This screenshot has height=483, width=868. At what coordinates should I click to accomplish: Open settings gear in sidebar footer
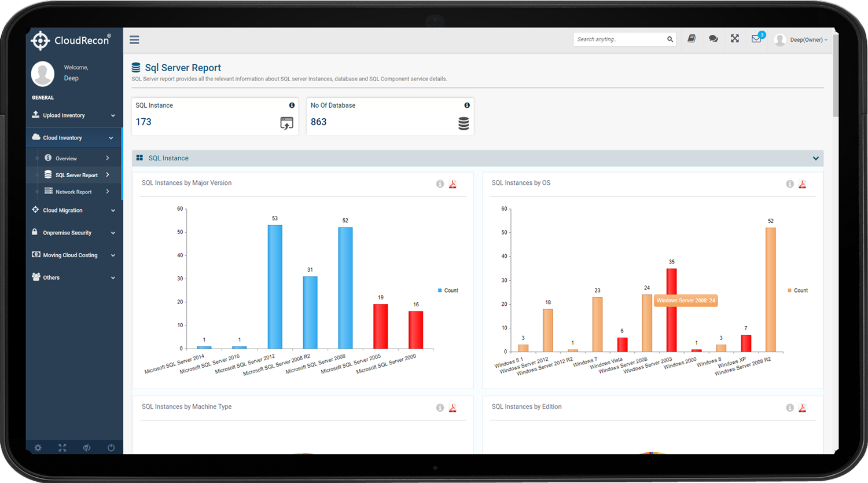click(x=38, y=448)
